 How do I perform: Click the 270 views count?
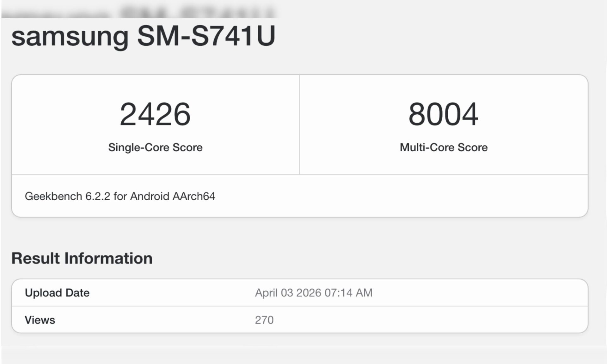264,320
